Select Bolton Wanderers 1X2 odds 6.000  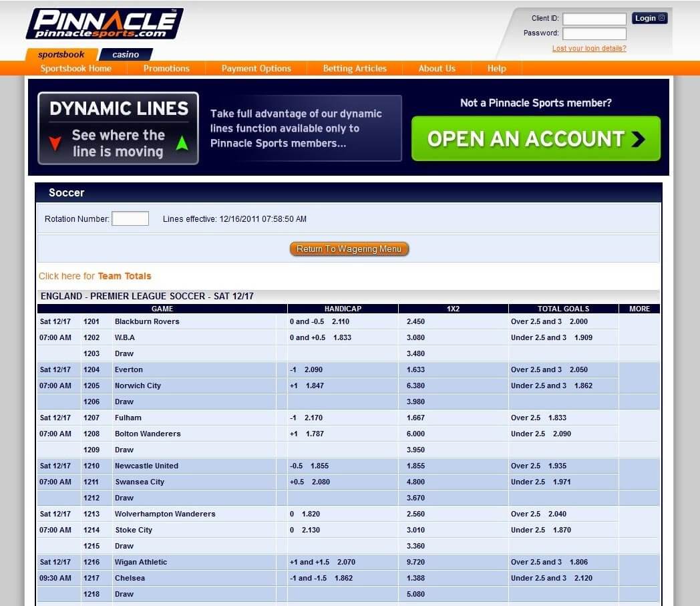pos(415,434)
